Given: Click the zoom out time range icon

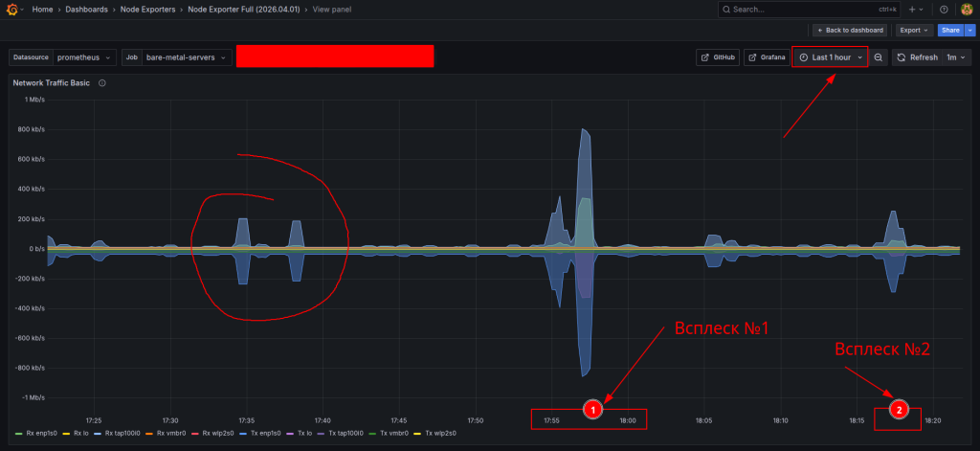Looking at the screenshot, I should (x=879, y=57).
